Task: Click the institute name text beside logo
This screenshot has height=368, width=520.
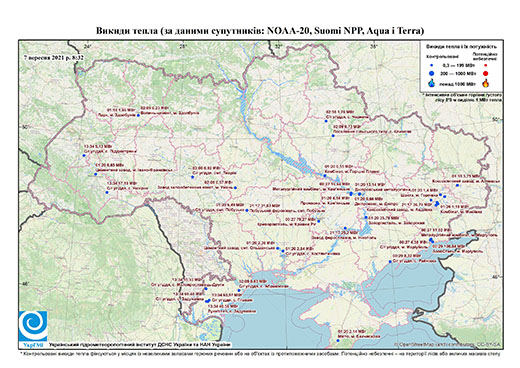Action: (140, 344)
